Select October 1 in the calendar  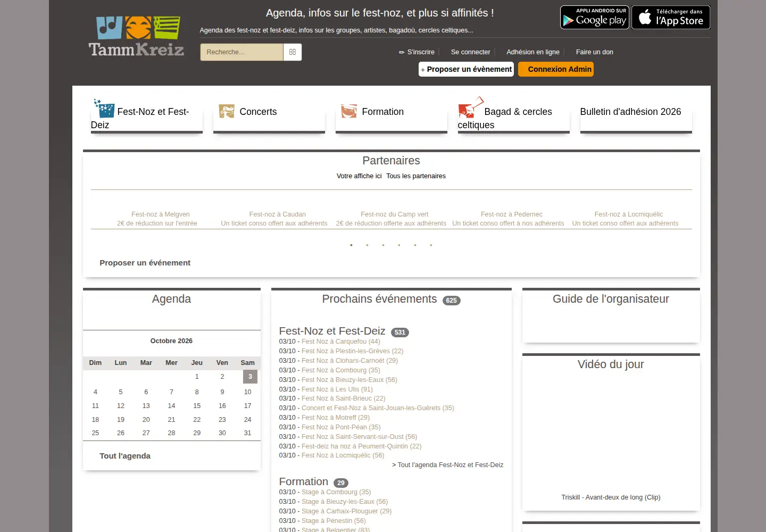point(197,377)
